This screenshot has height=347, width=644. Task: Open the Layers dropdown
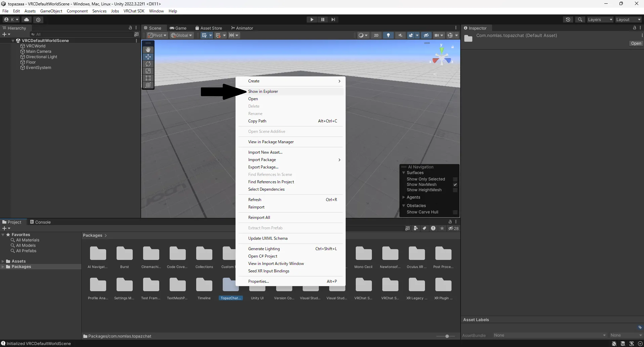pos(600,20)
